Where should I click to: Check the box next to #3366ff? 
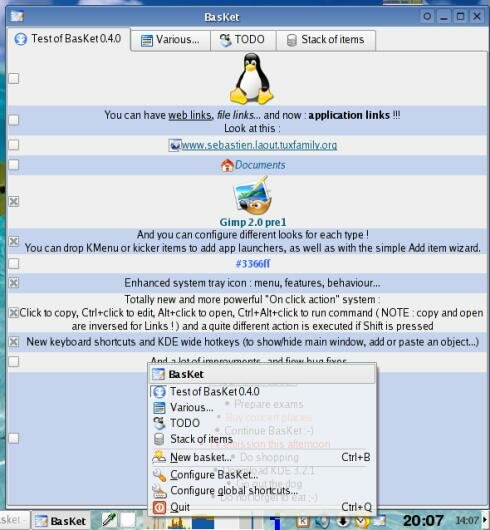pos(14,263)
